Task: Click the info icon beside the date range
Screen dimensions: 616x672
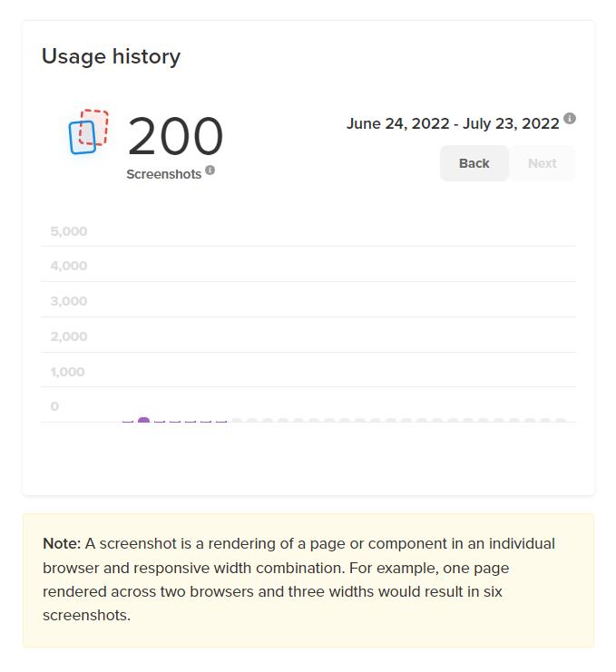Action: 569,118
